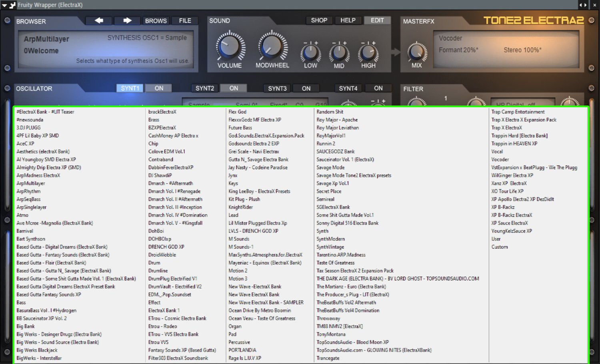
Task: Adjust the HIGH EQ knob
Action: pos(368,53)
